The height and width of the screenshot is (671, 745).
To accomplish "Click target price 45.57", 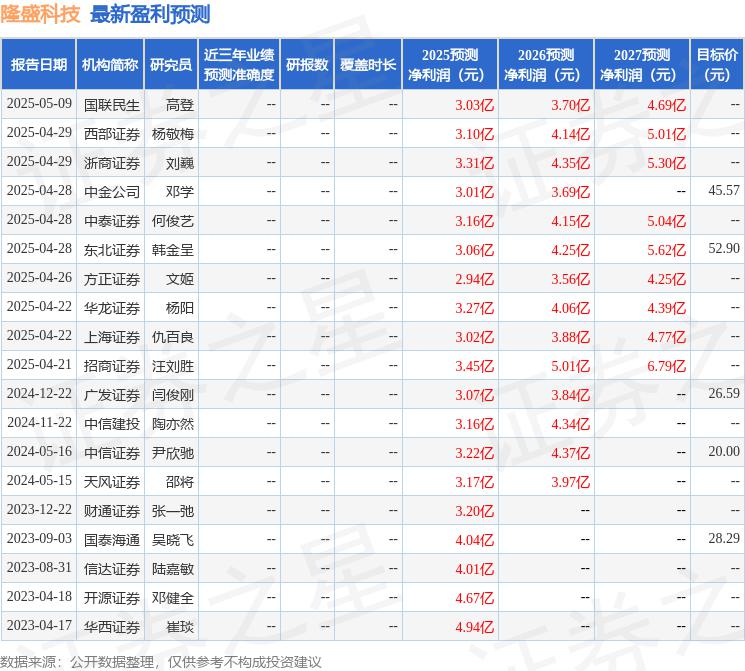I will coord(724,191).
